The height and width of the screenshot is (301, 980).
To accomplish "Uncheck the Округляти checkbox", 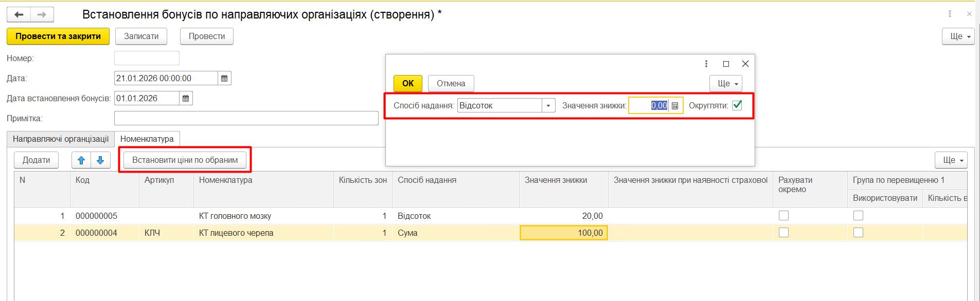I will [737, 105].
